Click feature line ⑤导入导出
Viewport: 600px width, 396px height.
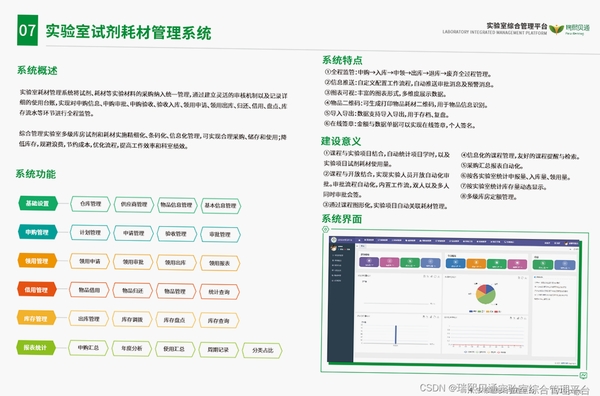(x=387, y=114)
